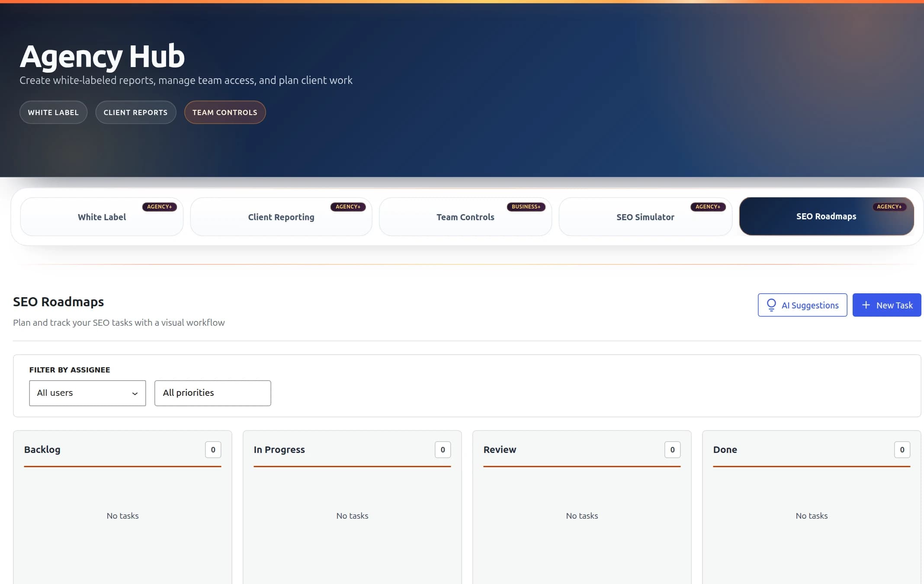Click the TEAM CONTROLS pill button
Screen dimensions: 924x584
[x=225, y=112]
